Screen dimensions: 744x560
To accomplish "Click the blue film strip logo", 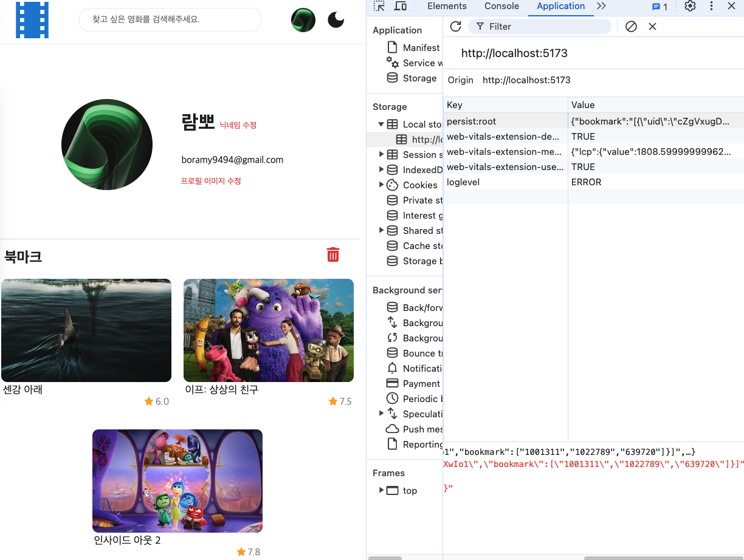I will [x=32, y=20].
